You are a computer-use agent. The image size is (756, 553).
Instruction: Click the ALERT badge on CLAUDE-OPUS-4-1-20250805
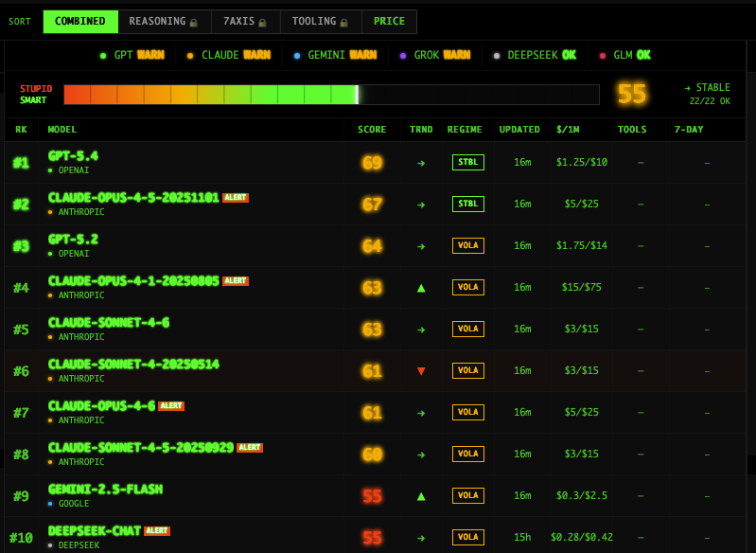click(x=236, y=281)
